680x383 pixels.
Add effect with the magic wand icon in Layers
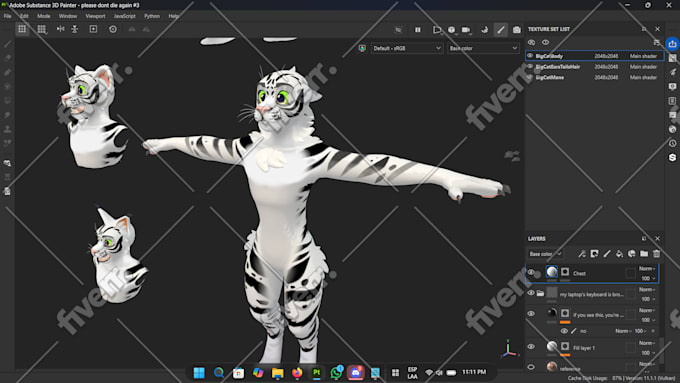(582, 254)
